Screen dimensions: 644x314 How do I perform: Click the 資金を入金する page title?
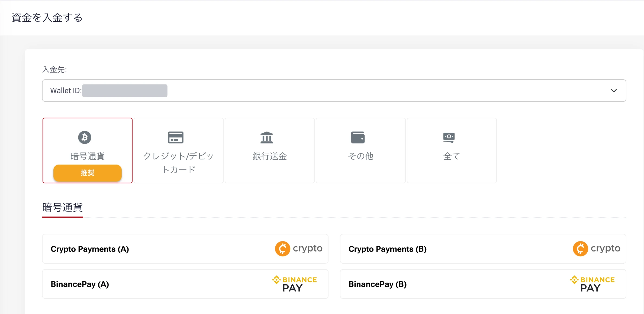point(47,18)
